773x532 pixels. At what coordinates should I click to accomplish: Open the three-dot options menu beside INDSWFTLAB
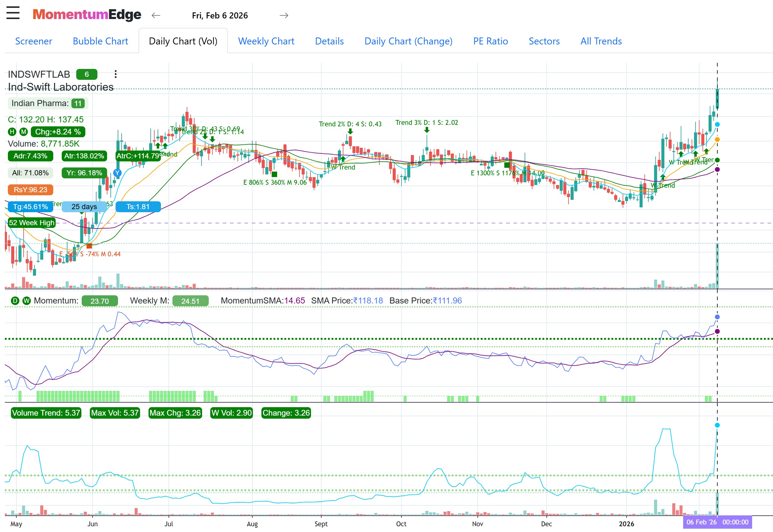116,74
